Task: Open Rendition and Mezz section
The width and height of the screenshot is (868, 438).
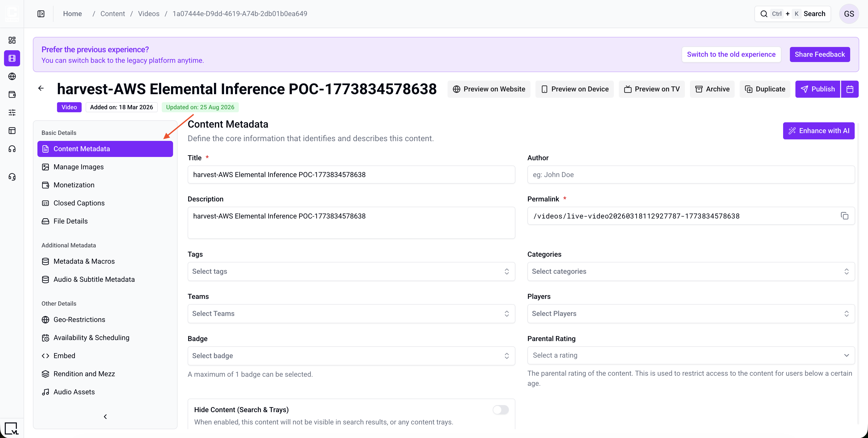Action: click(105, 374)
